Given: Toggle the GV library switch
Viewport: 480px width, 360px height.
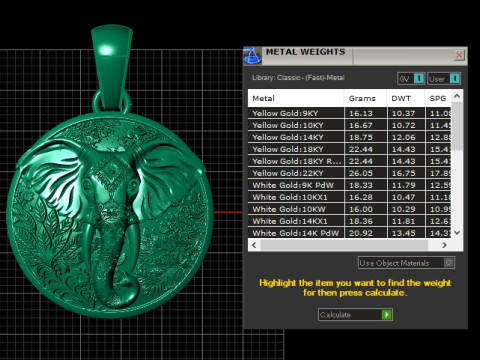Looking at the screenshot, I should tap(411, 79).
